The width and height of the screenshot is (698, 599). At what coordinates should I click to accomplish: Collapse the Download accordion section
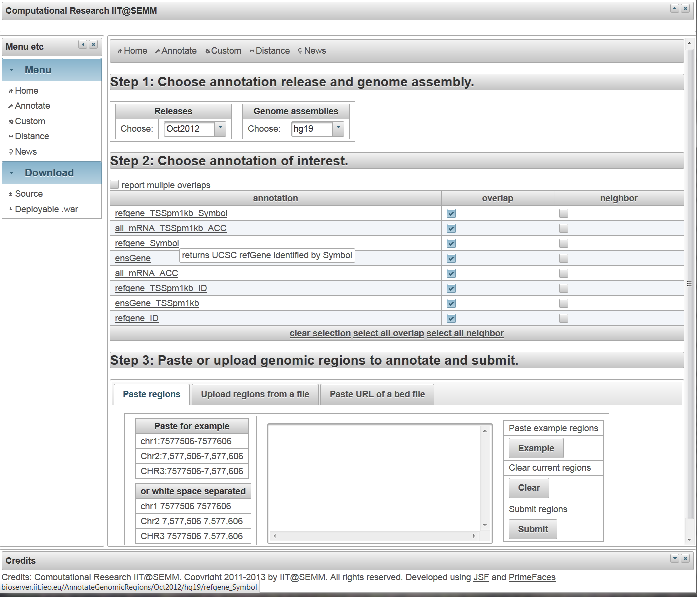tap(52, 173)
